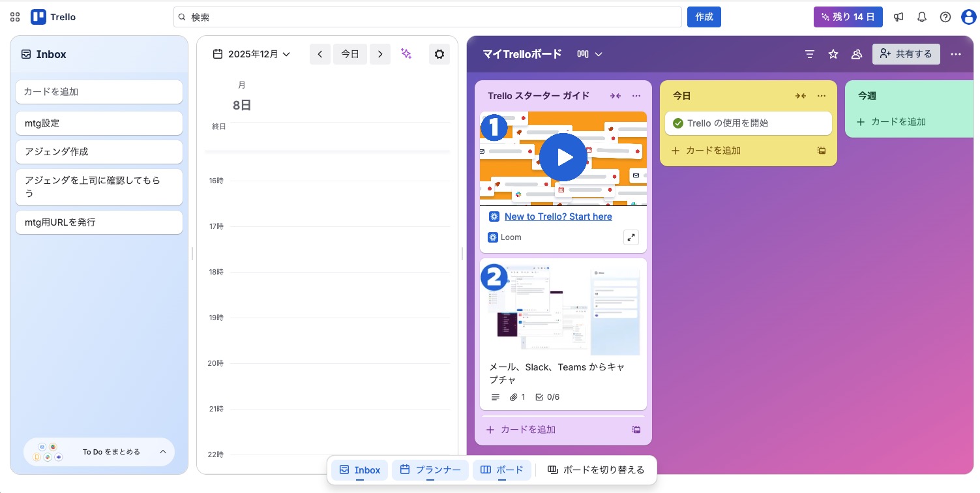Click the notifications bell icon
This screenshot has height=493, width=980.
922,17
